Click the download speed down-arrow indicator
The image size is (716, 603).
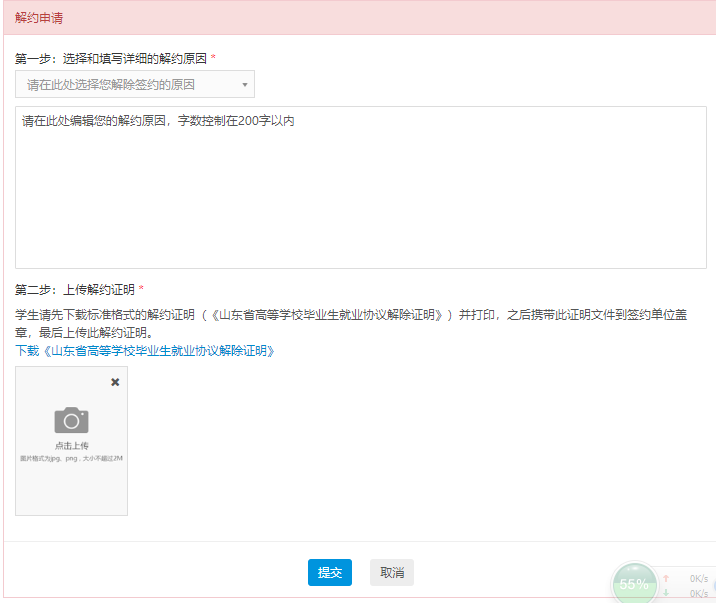pyautogui.click(x=667, y=593)
